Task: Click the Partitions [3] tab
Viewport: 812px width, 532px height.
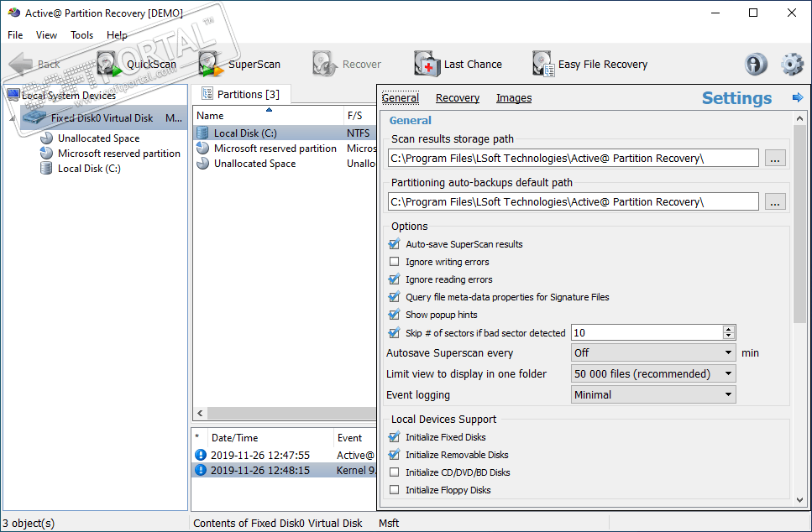Action: (241, 94)
